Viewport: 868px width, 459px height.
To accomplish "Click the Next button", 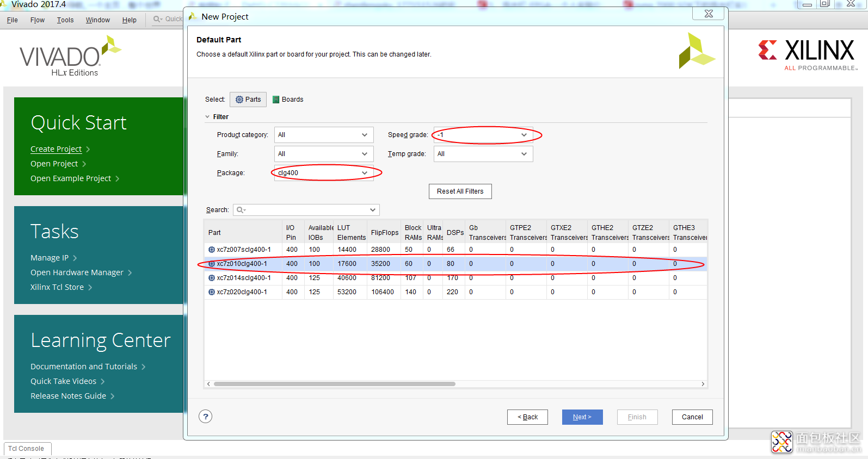I will tap(582, 417).
